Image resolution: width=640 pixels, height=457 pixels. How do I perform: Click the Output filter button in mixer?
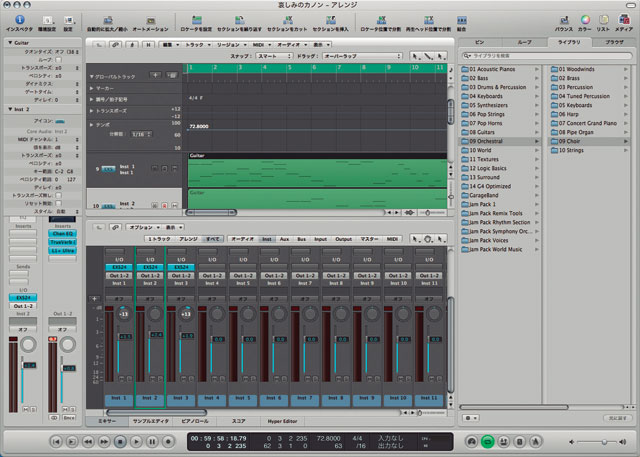pyautogui.click(x=343, y=239)
